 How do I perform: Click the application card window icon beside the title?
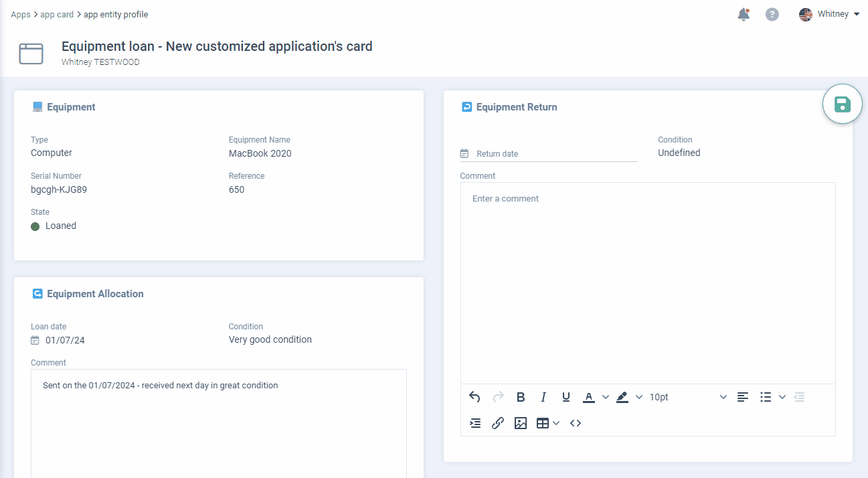31,54
